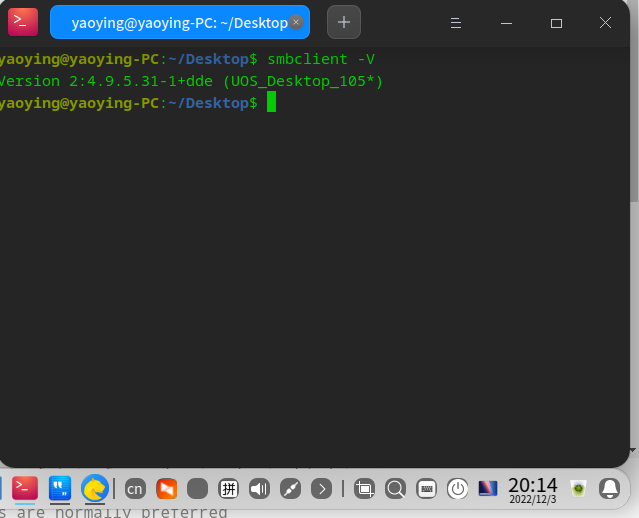
Task: Open the orange app icon in tray
Action: coord(166,489)
